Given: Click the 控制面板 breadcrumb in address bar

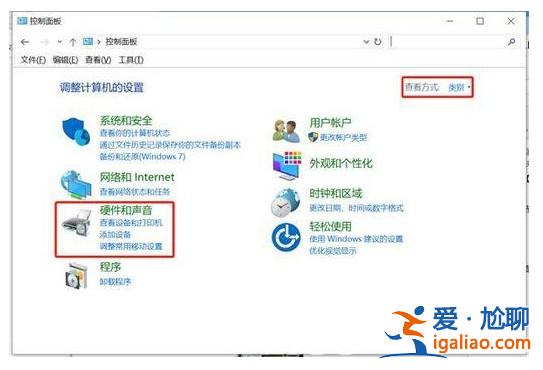Looking at the screenshot, I should pos(121,42).
